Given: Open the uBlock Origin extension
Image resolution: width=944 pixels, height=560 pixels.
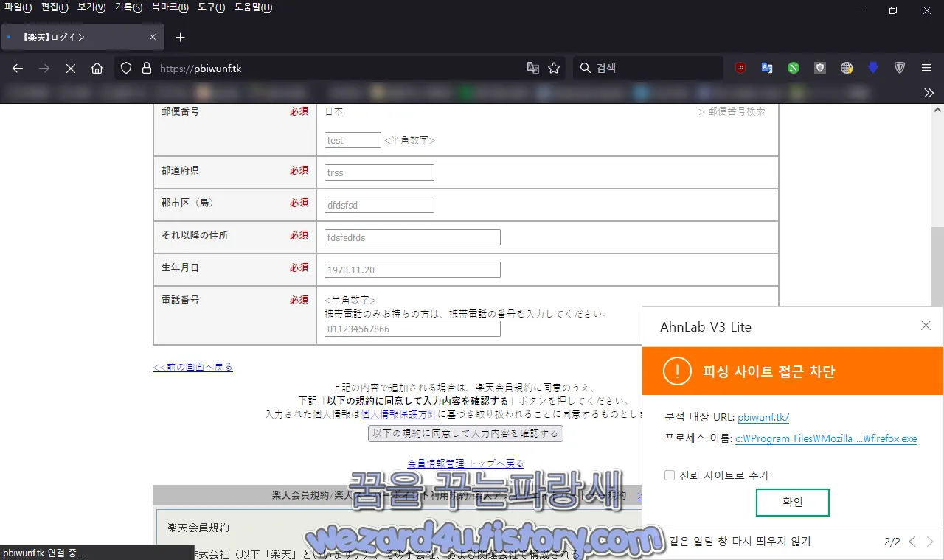Looking at the screenshot, I should (x=740, y=68).
